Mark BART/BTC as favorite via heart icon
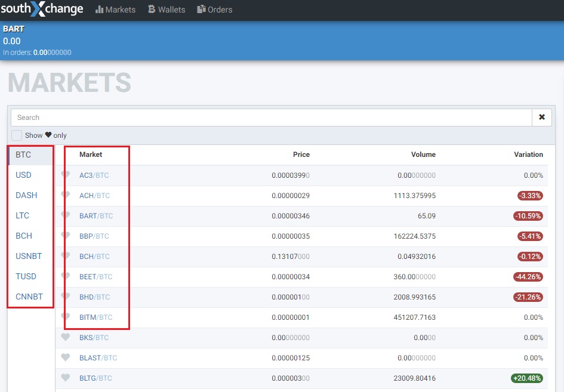This screenshot has height=392, width=564. tap(66, 215)
